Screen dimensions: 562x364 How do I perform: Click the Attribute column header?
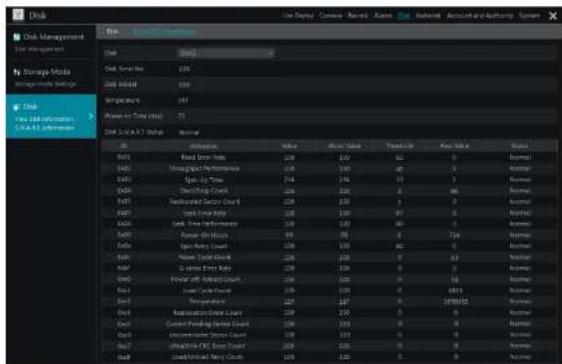tap(204, 146)
